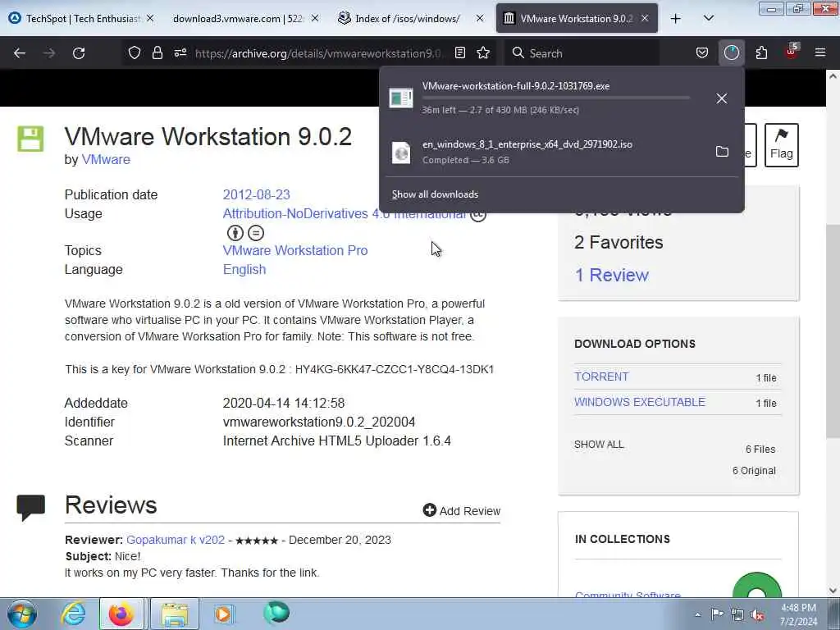Screen dimensions: 840x630
Task: Switch to the TechSpot tab
Action: tap(80, 18)
